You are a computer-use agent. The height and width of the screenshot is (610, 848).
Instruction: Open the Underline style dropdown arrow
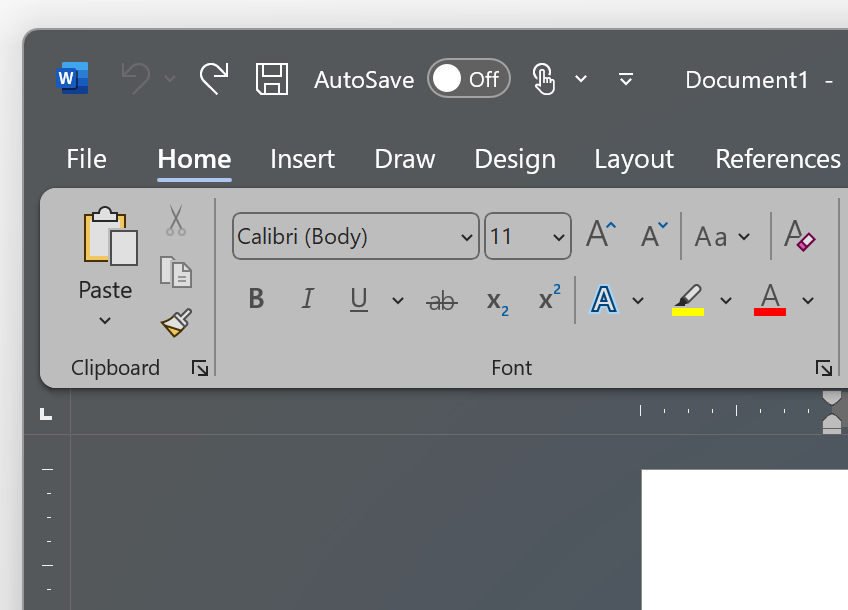click(x=396, y=300)
